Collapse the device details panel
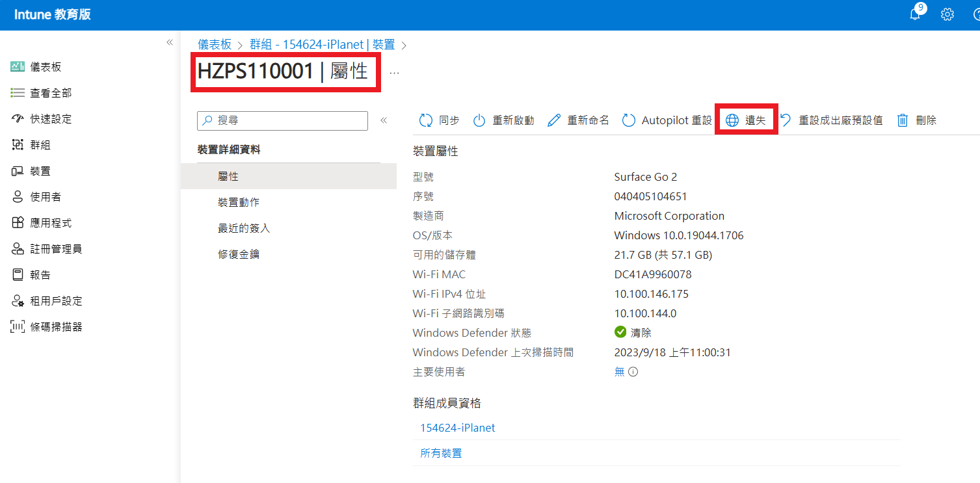This screenshot has width=980, height=483. [x=384, y=120]
